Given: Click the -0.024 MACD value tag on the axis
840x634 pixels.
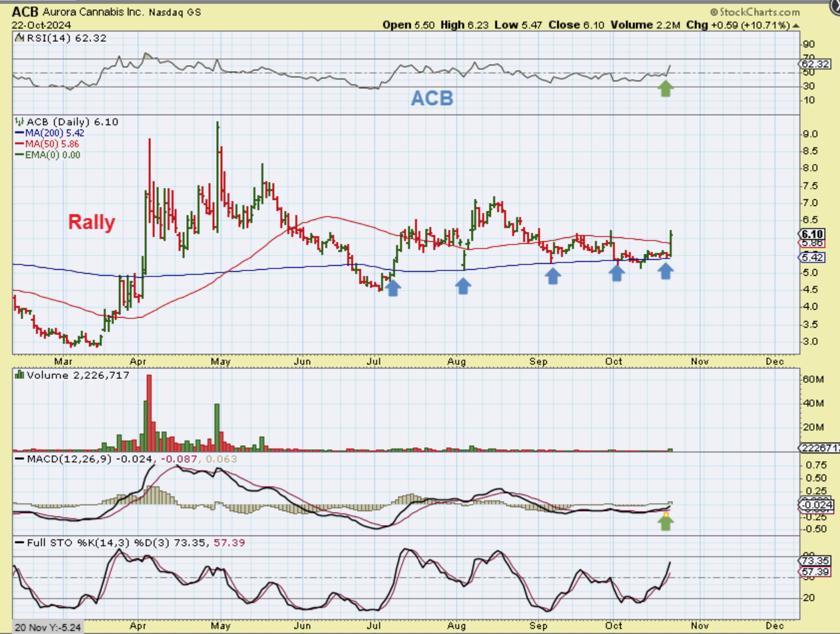Looking at the screenshot, I should tap(816, 506).
